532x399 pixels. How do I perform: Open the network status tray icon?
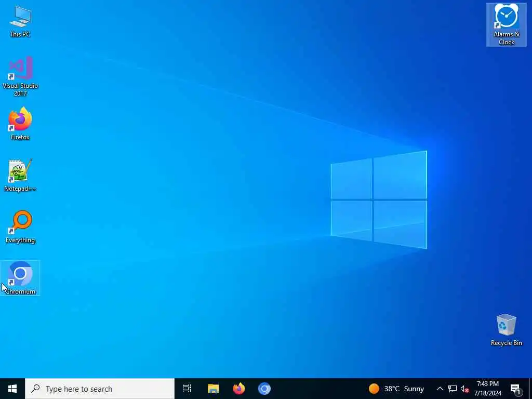(453, 389)
